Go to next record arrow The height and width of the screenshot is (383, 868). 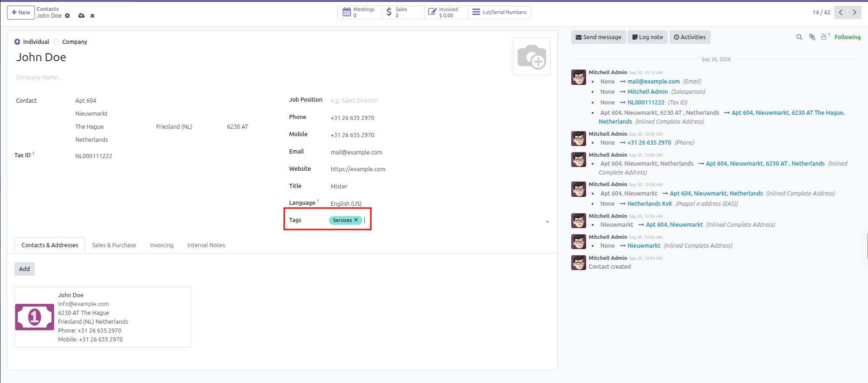854,12
